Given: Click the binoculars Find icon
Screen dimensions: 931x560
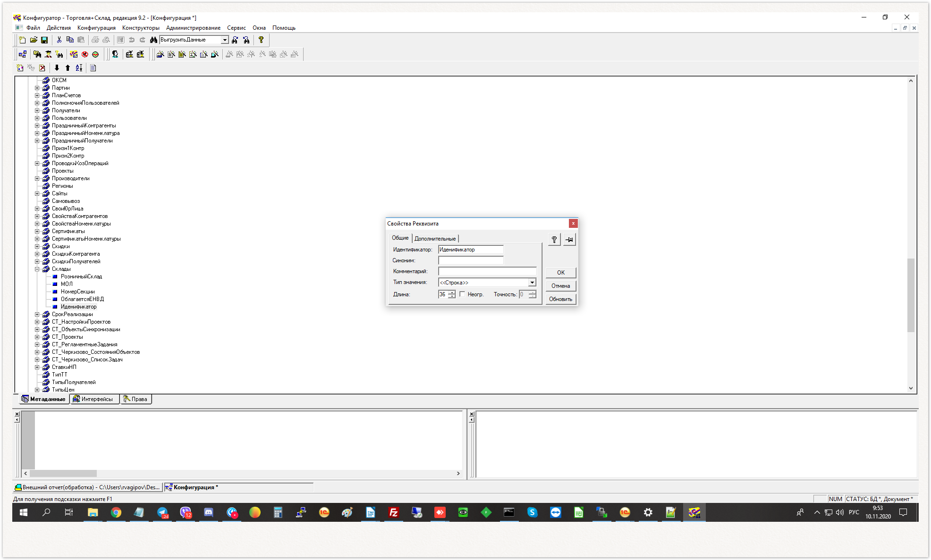Looking at the screenshot, I should tap(153, 40).
